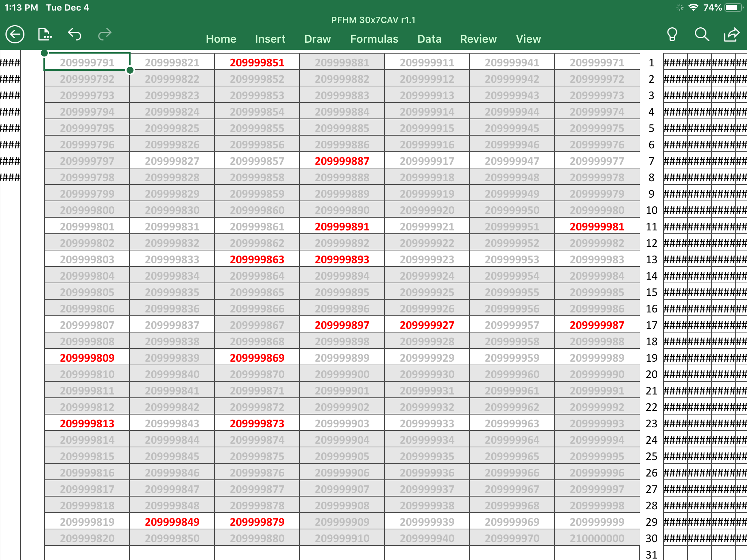
Task: Switch to the Insert tab
Action: (x=270, y=39)
